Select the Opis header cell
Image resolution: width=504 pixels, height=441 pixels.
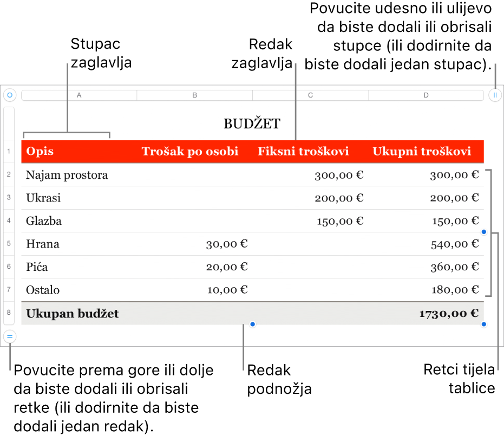coord(79,151)
